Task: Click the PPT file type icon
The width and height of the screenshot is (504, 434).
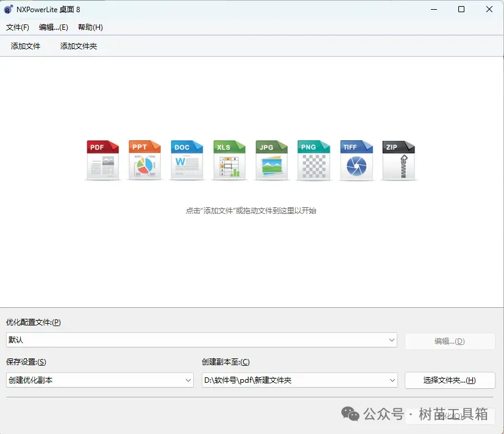Action: click(144, 160)
